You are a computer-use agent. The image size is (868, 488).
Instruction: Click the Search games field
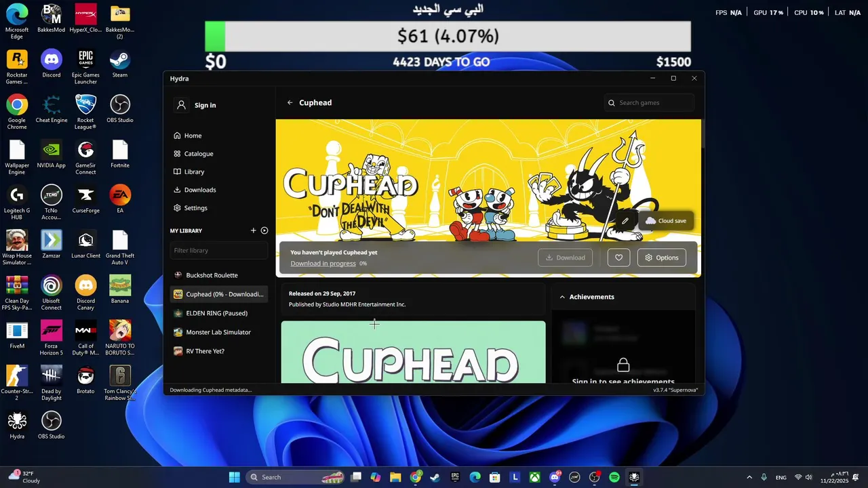[x=649, y=103]
